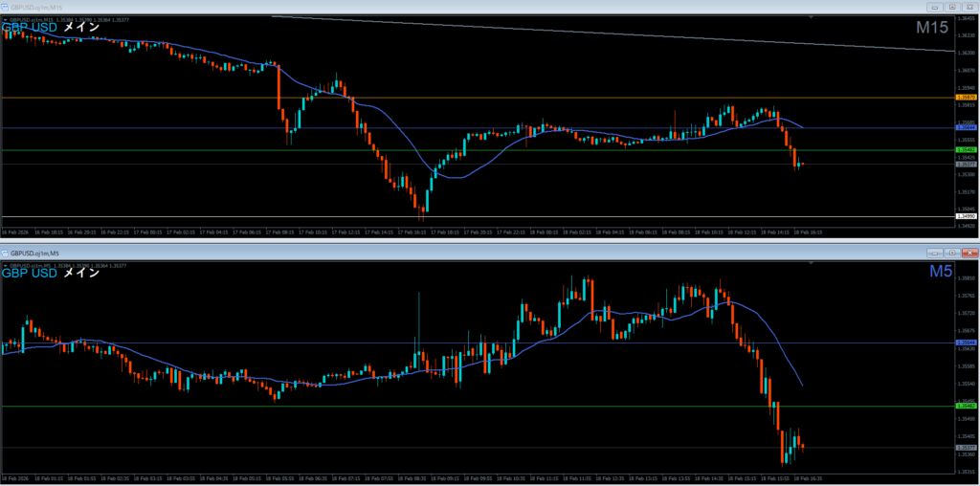Viewport: 980px width, 486px height.
Task: Click the large M15 timeframe label
Action: [x=931, y=28]
